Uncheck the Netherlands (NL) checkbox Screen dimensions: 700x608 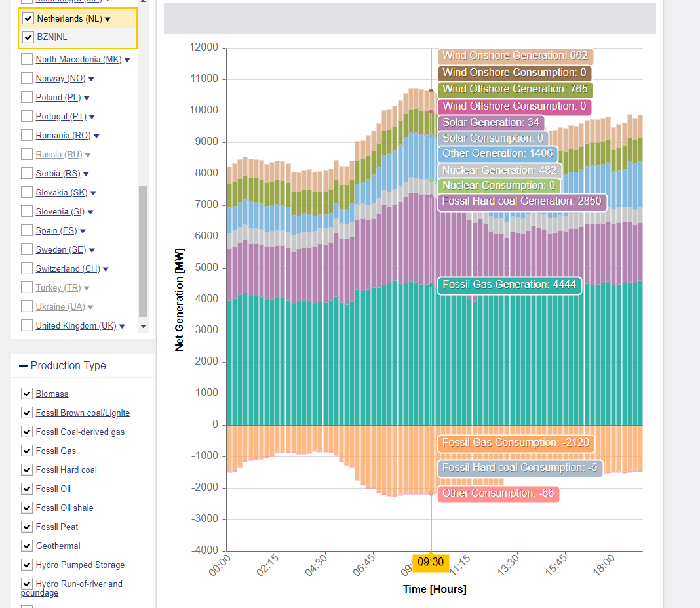coord(28,18)
